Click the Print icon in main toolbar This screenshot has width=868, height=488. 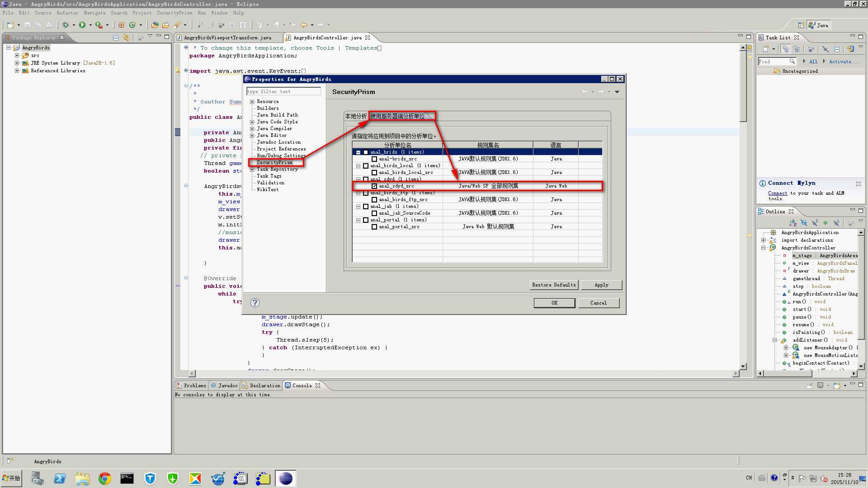point(49,25)
